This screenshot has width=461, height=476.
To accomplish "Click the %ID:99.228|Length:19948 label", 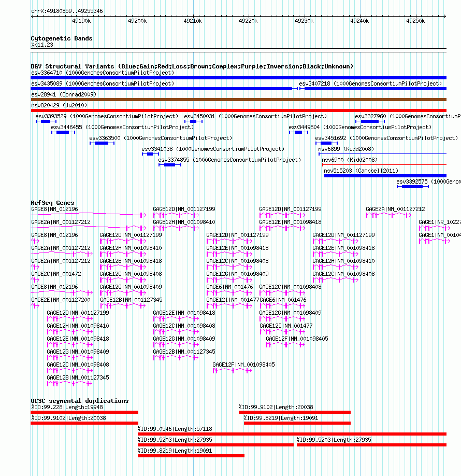I will (67, 408).
